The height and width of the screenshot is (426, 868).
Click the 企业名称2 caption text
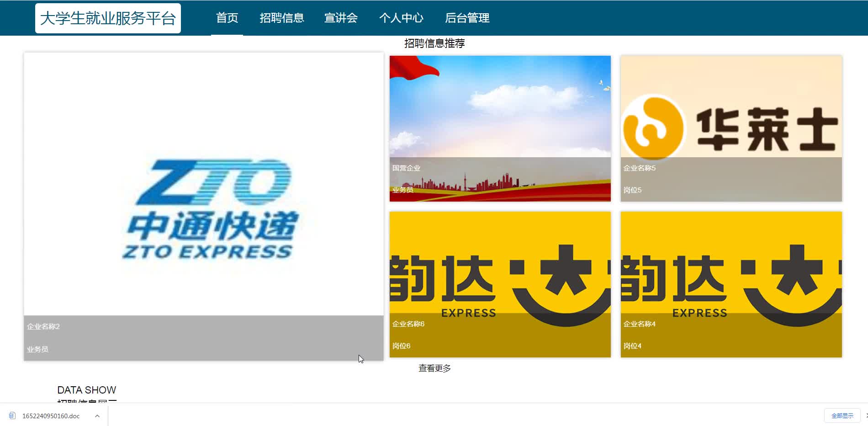(x=43, y=326)
